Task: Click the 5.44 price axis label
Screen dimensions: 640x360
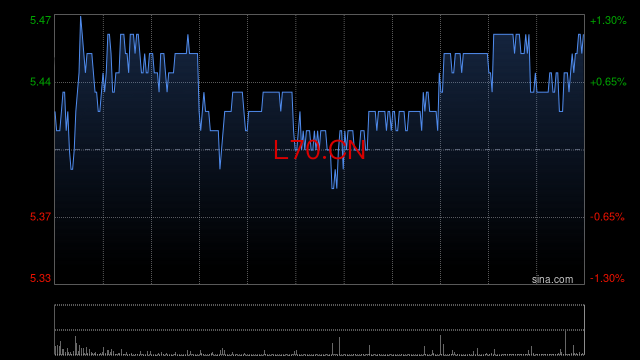Action: [x=40, y=82]
